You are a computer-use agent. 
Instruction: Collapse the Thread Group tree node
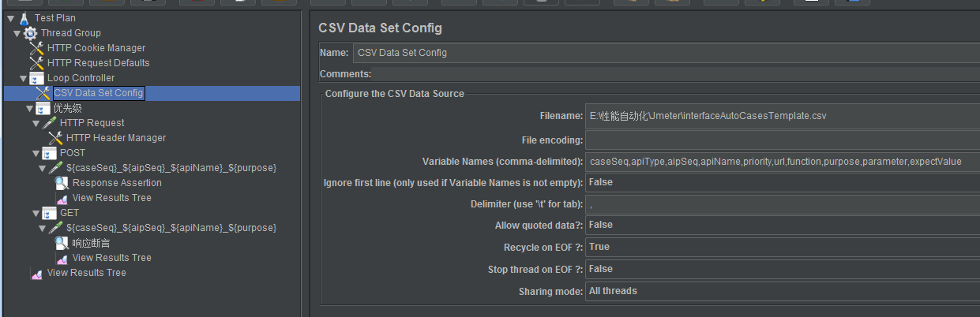tap(17, 33)
